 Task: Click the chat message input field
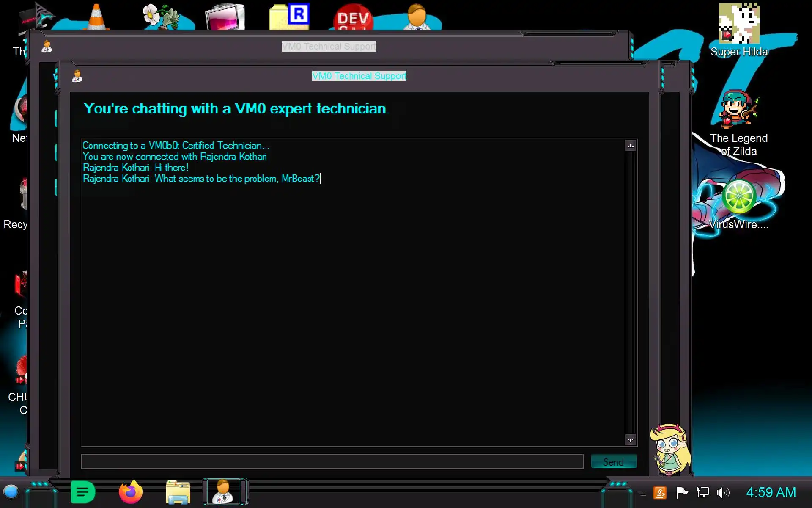coord(332,461)
